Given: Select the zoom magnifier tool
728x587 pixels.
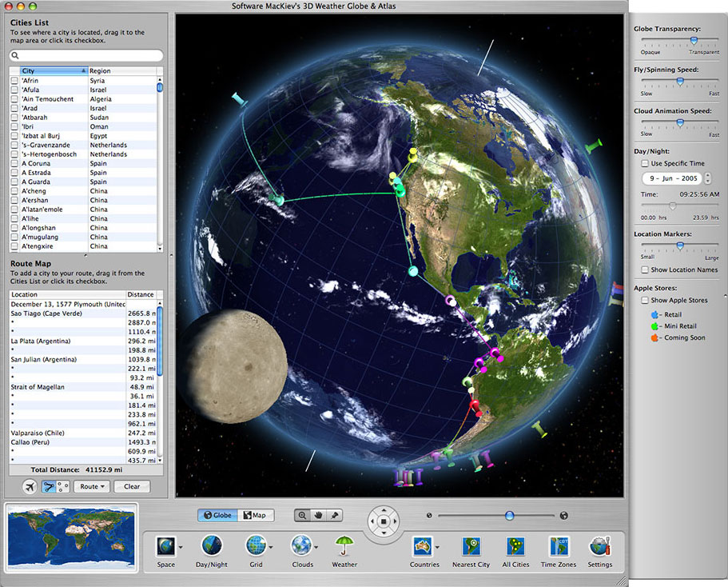Looking at the screenshot, I should click(x=302, y=515).
